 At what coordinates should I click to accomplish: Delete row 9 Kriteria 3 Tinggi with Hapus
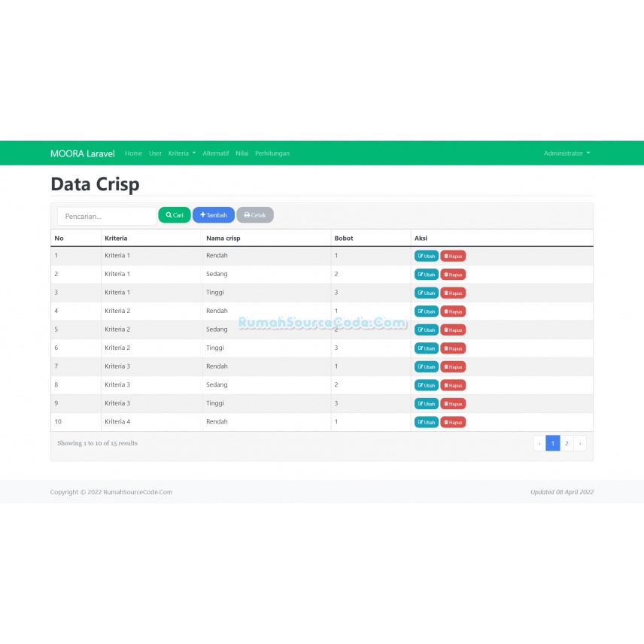pyautogui.click(x=453, y=404)
